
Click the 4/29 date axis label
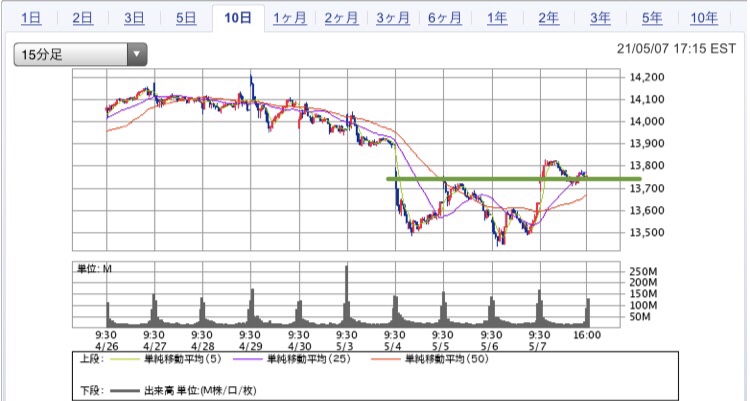click(x=251, y=346)
